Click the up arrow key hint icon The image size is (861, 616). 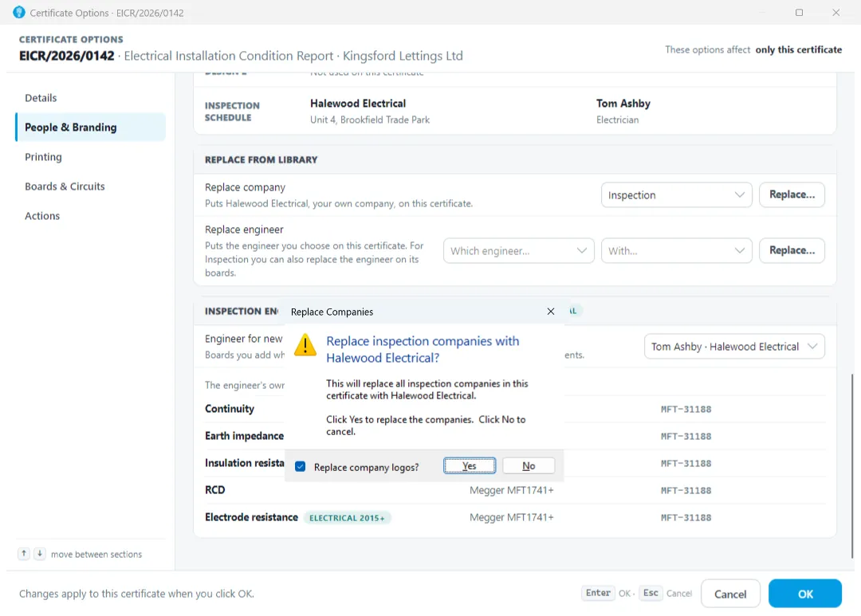click(24, 553)
